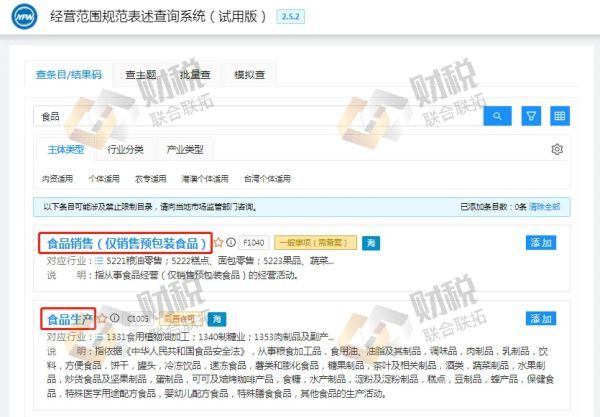Focus the search field containing 食品
Viewport: 600px width, 417px height.
point(258,116)
